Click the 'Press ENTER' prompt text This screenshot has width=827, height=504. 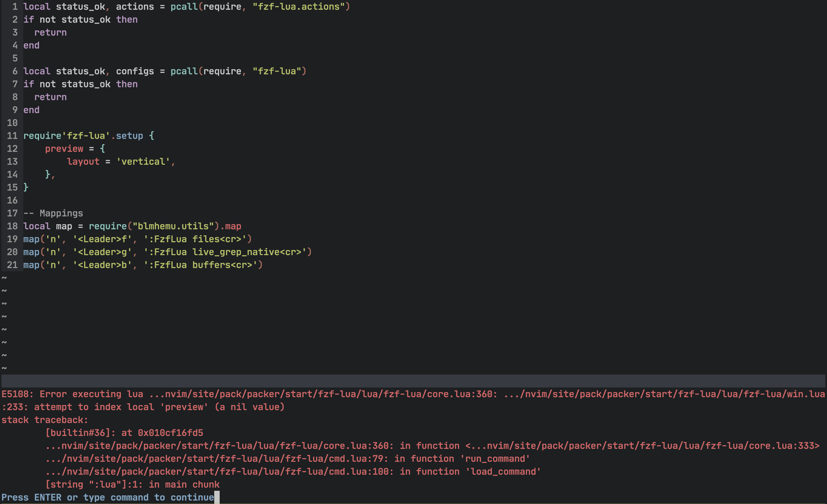pos(67,497)
